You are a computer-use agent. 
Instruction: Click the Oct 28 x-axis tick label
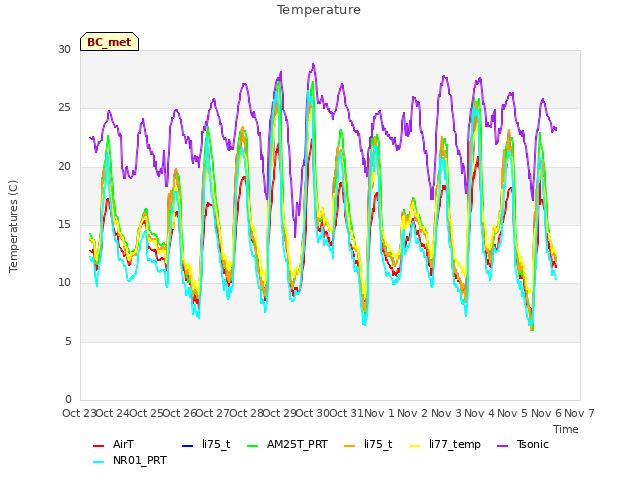247,413
